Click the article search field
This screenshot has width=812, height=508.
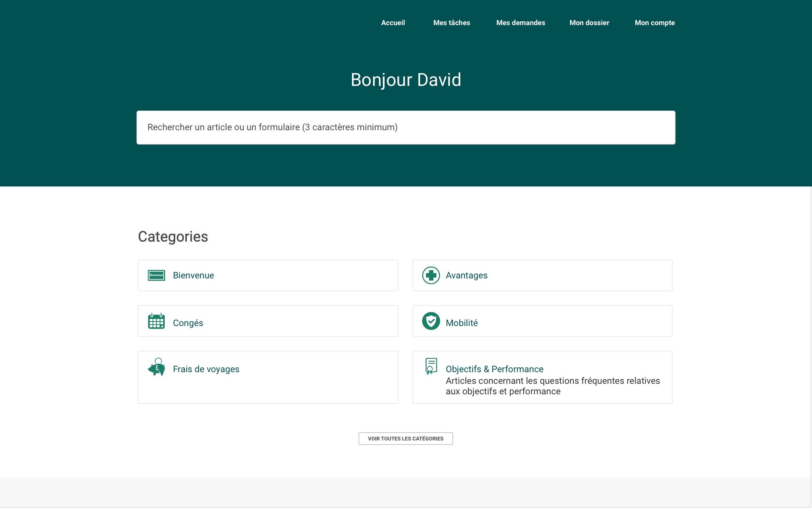click(x=406, y=127)
